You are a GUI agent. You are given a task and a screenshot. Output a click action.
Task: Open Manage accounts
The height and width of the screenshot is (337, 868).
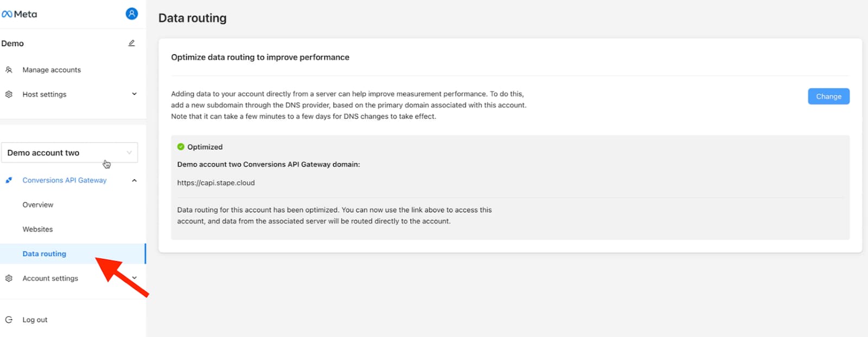(x=52, y=69)
